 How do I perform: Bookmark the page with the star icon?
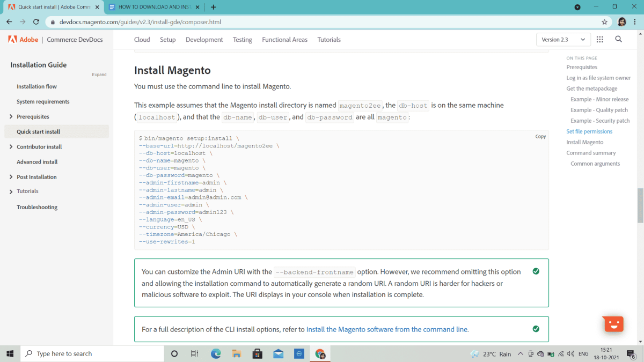(604, 21)
